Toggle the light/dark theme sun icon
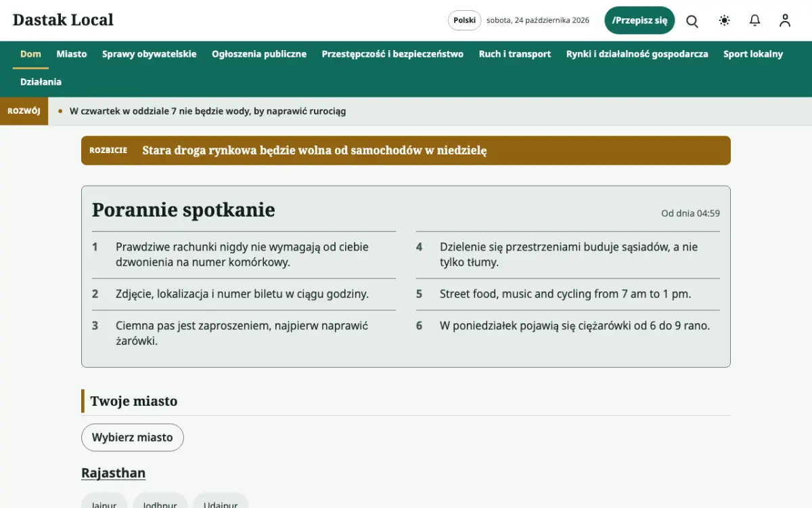 725,20
